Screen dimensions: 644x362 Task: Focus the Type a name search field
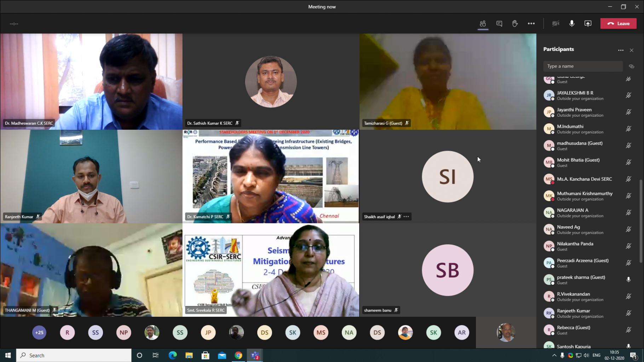coord(583,66)
